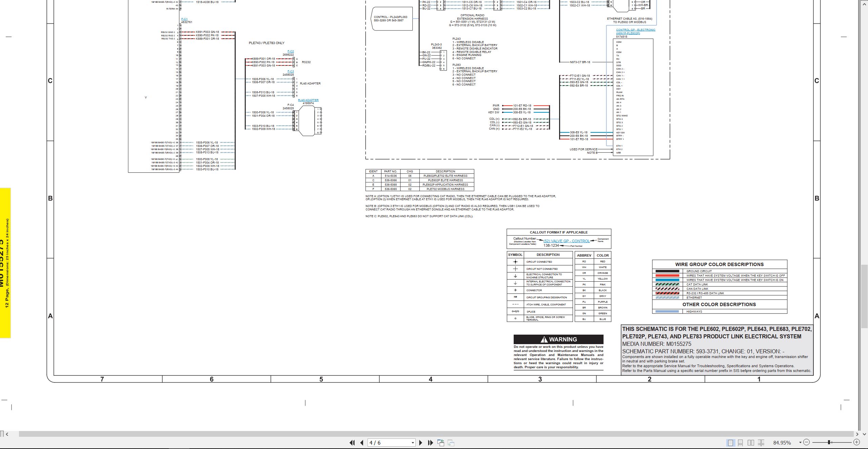This screenshot has width=868, height=449.
Task: Click the OPTIONAL RADIO EXTENSION HARNESS label
Action: point(472,17)
